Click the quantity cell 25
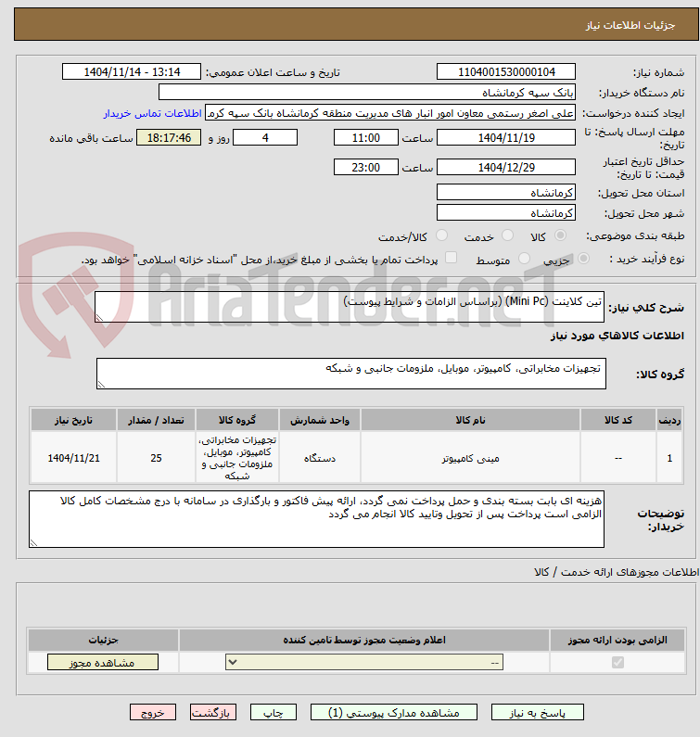This screenshot has width=700, height=737. 156,458
